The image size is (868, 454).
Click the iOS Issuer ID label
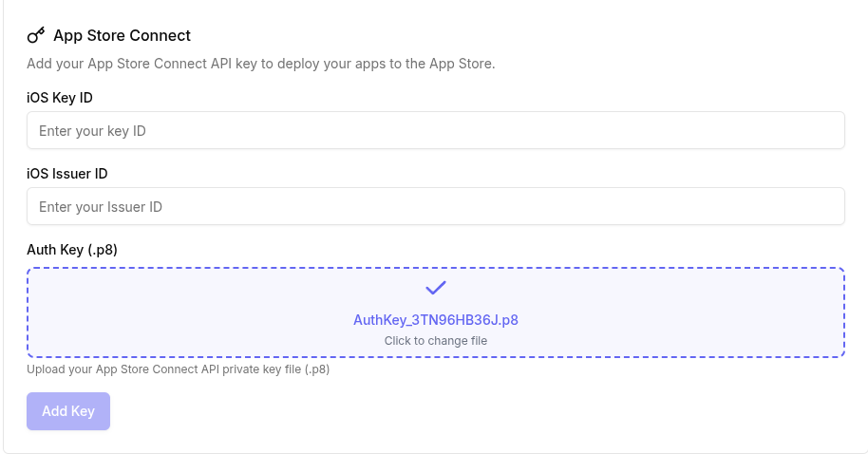click(x=67, y=173)
